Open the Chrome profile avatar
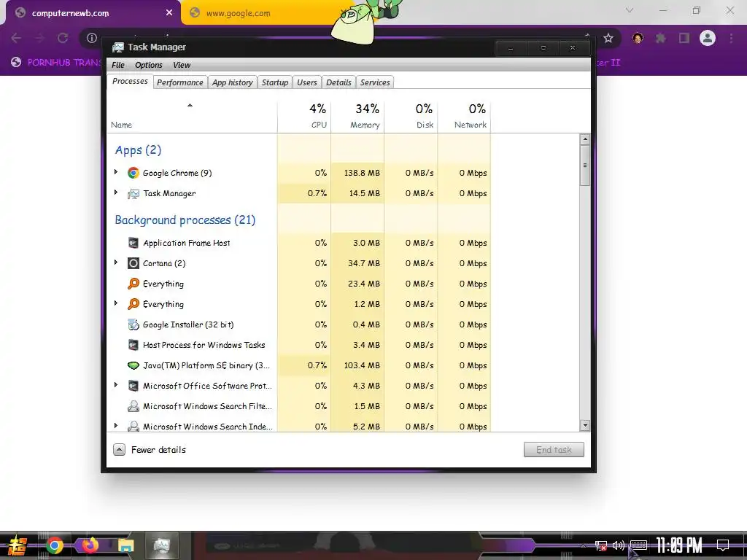The height and width of the screenshot is (560, 747). point(708,38)
